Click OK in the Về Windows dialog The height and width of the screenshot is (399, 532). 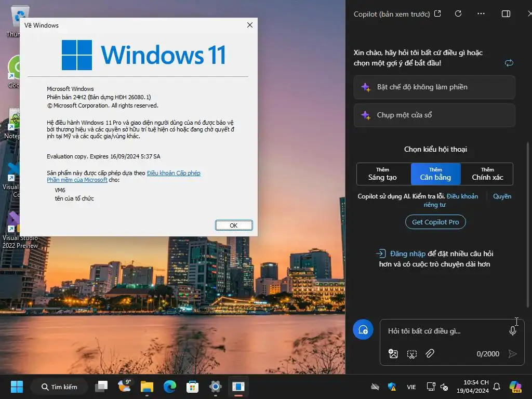234,225
